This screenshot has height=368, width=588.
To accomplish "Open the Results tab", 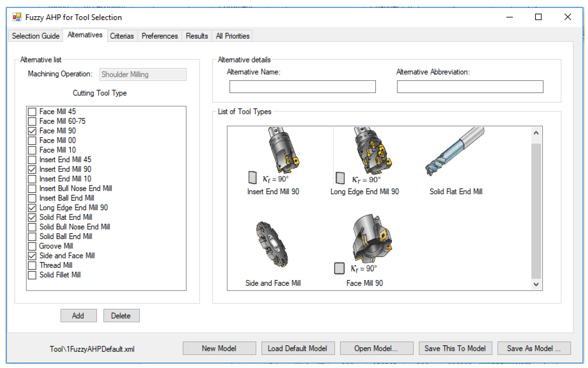I will click(196, 36).
